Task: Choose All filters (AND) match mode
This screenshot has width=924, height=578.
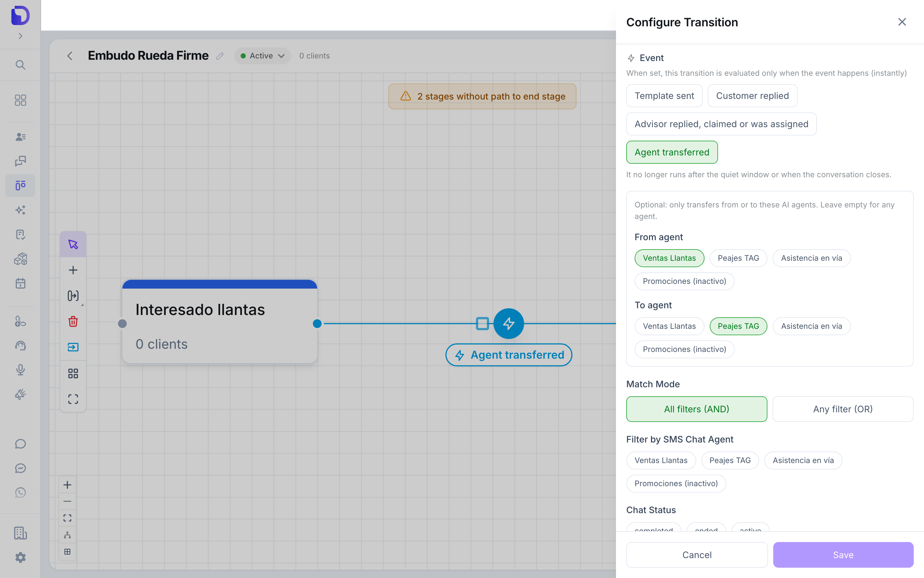Action: click(697, 409)
